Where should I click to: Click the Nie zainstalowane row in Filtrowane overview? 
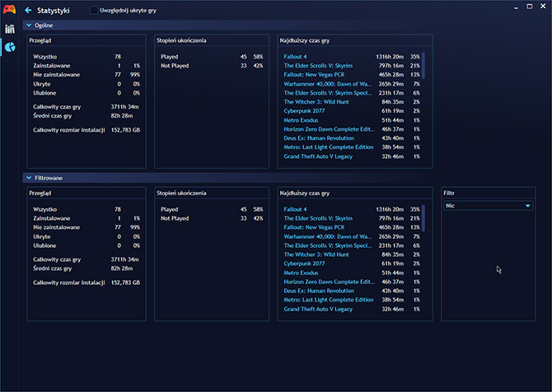pyautogui.click(x=87, y=227)
